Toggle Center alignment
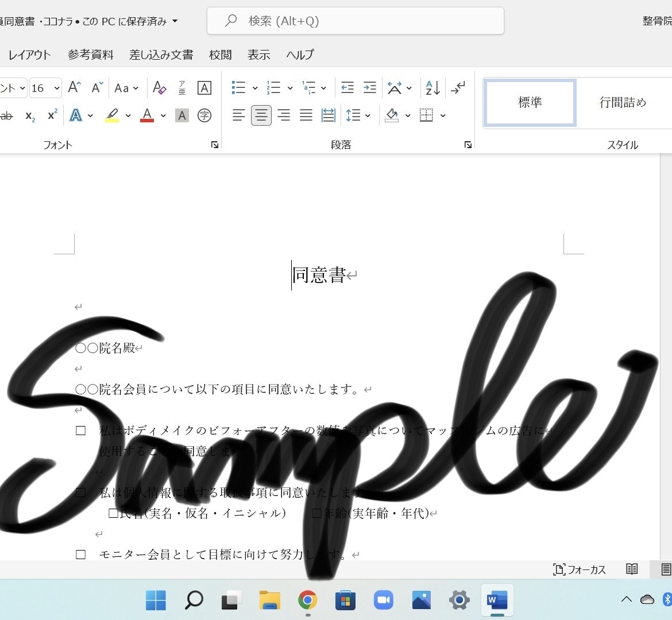 261,115
